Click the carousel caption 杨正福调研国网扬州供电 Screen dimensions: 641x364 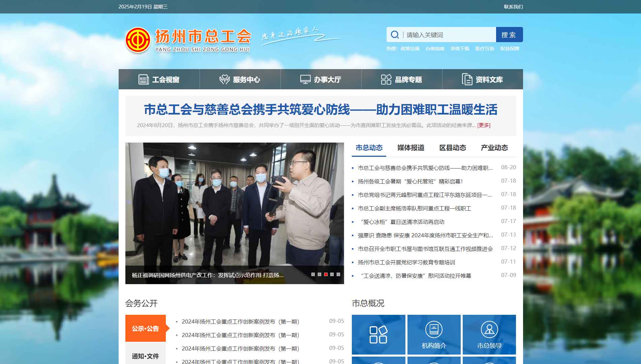pos(208,275)
